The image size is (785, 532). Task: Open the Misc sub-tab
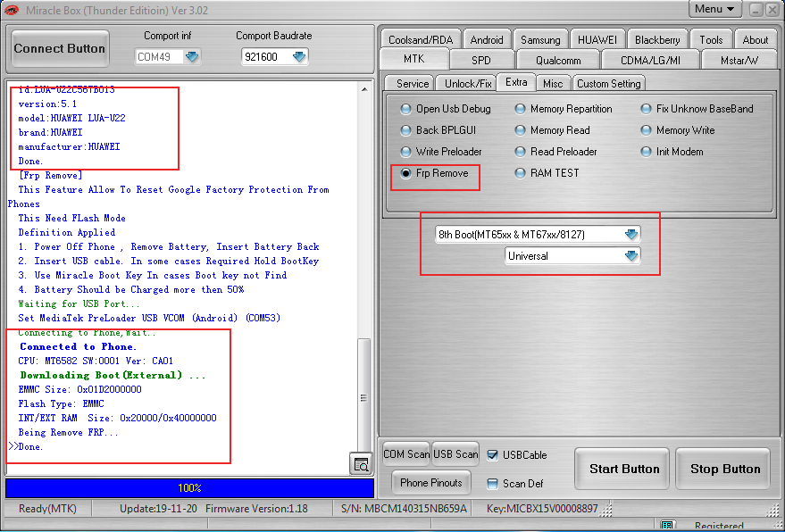coord(553,84)
